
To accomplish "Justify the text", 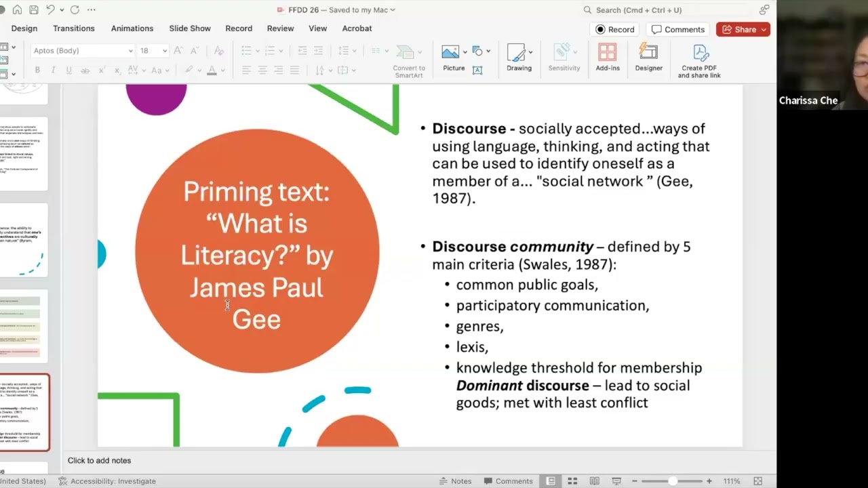I will tap(294, 70).
